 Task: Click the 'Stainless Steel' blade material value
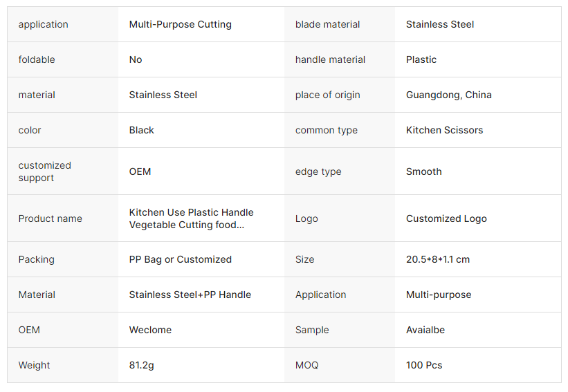coord(440,24)
